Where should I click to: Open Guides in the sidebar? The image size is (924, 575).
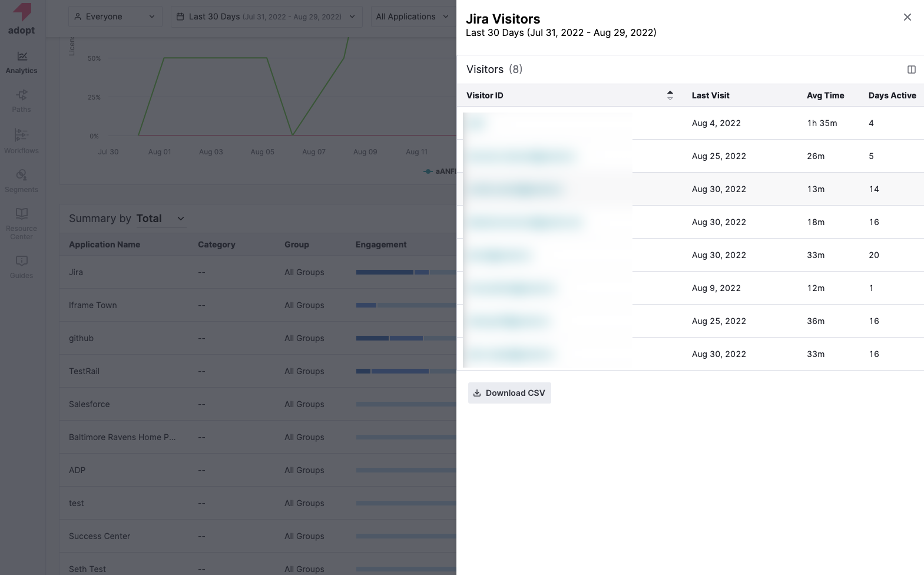[x=22, y=267]
